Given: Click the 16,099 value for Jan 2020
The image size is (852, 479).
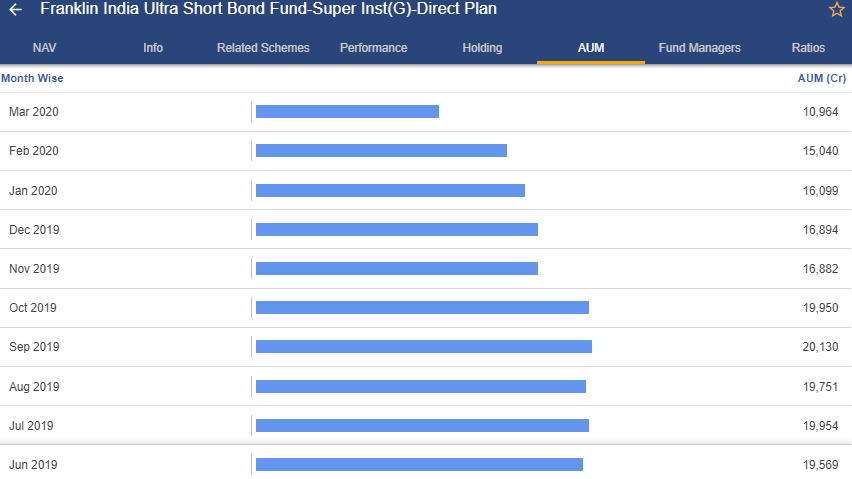Looking at the screenshot, I should pos(820,191).
